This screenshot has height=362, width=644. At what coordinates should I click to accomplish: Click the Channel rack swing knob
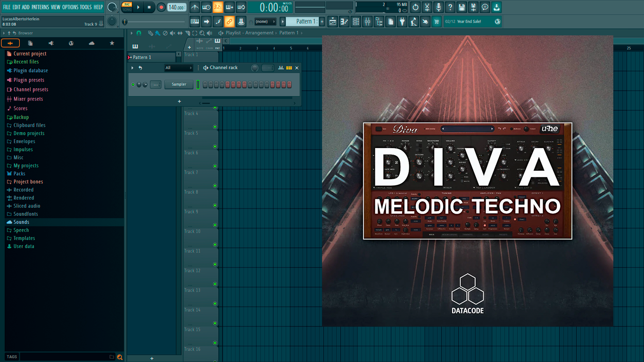(x=255, y=68)
